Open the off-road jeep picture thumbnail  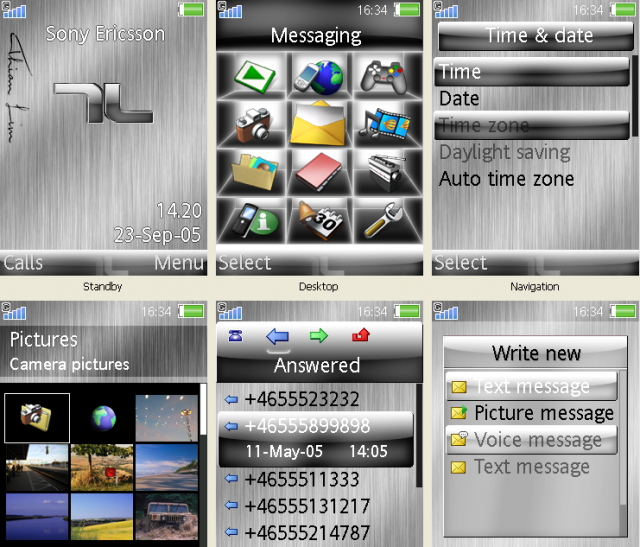pyautogui.click(x=167, y=517)
